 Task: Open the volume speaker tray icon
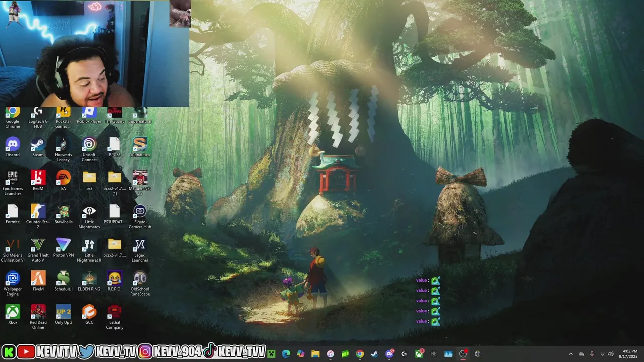pyautogui.click(x=611, y=354)
